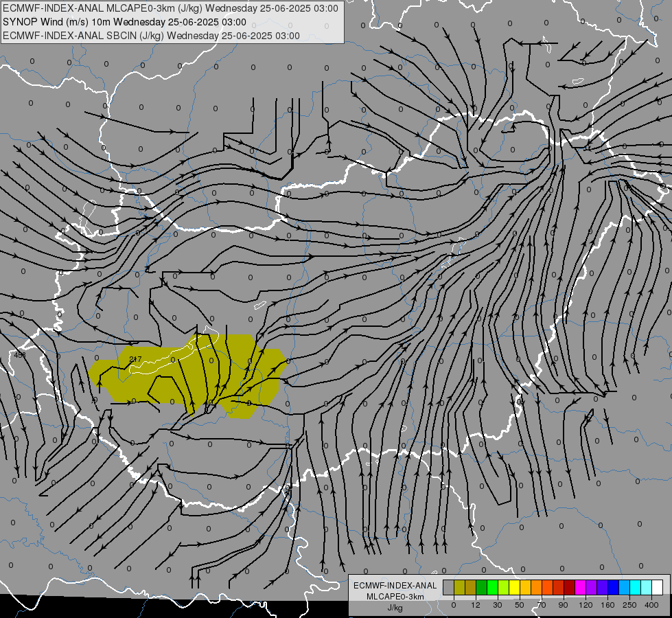
Task: Click the legend scale value 120
Action: point(585,605)
